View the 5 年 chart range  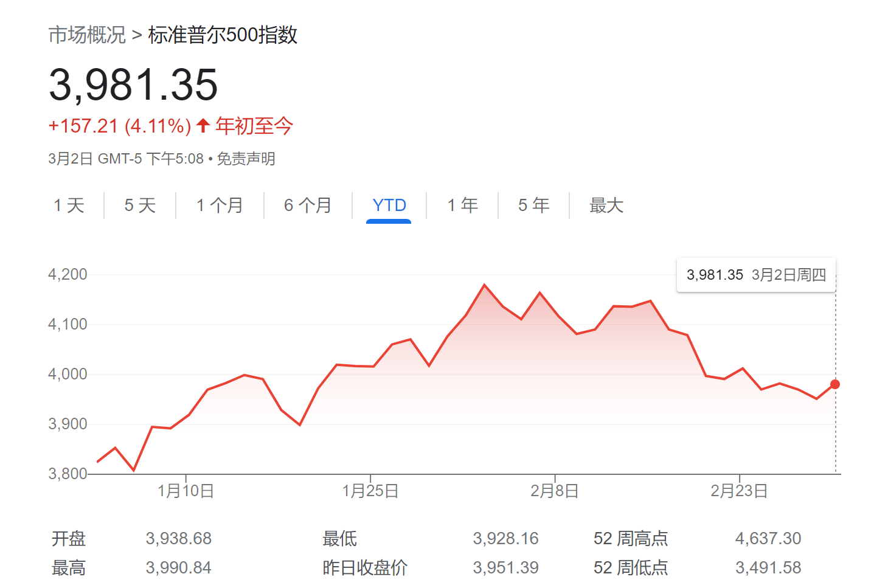pyautogui.click(x=533, y=206)
